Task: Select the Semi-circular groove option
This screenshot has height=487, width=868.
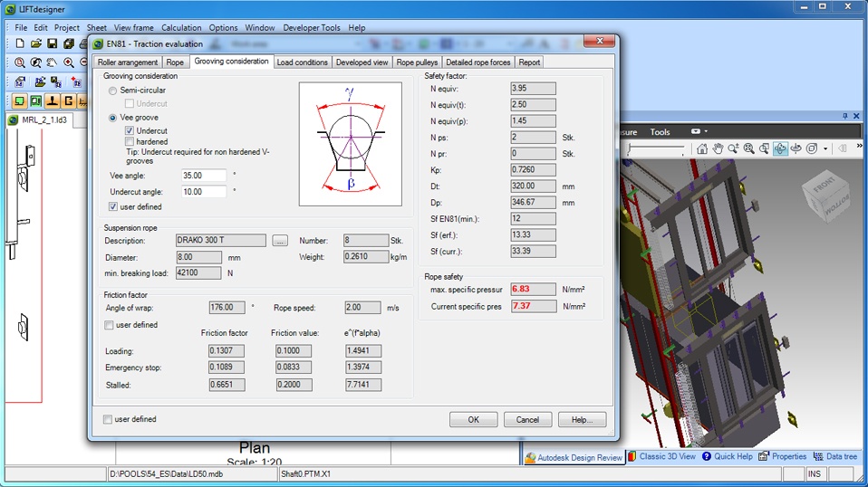Action: tap(113, 91)
